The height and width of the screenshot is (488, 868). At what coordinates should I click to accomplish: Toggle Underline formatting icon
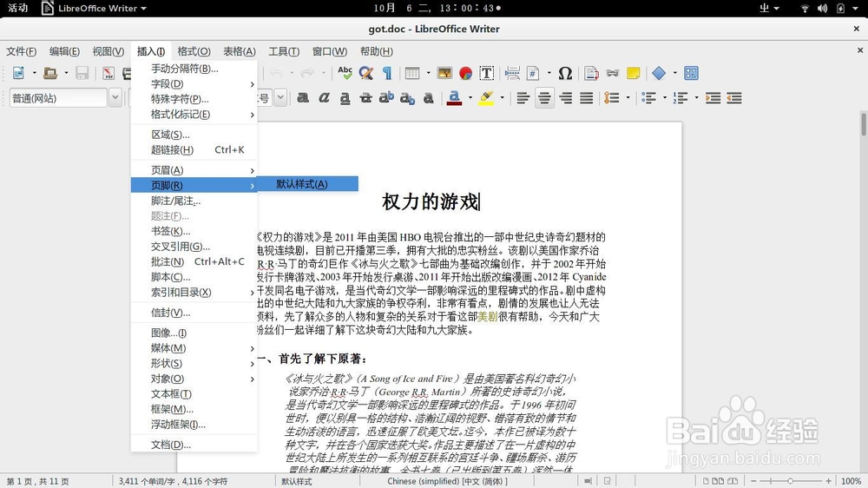tap(345, 98)
